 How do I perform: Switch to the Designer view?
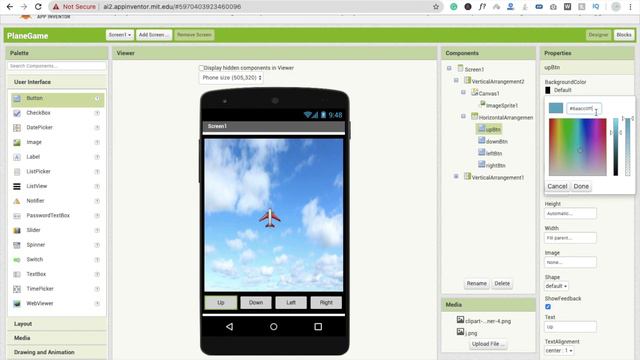(598, 35)
